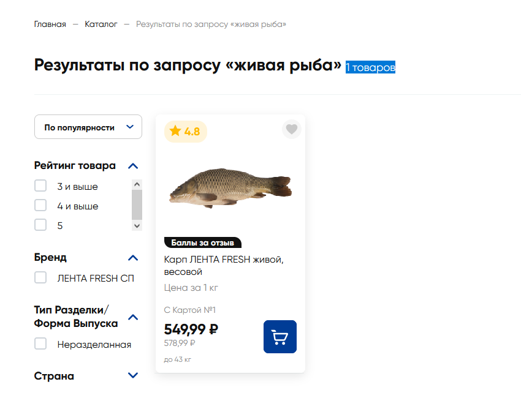521x420 pixels.
Task: Click the carp product image
Action: [230, 188]
